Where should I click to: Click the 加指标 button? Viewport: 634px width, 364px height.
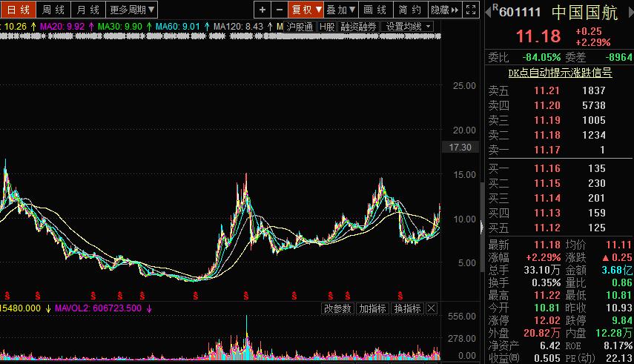(x=372, y=308)
